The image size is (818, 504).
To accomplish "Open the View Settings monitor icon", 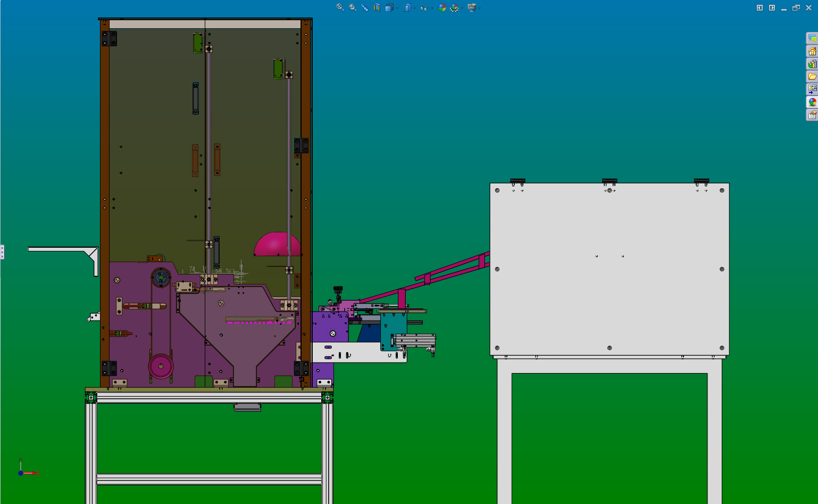I will pyautogui.click(x=471, y=7).
